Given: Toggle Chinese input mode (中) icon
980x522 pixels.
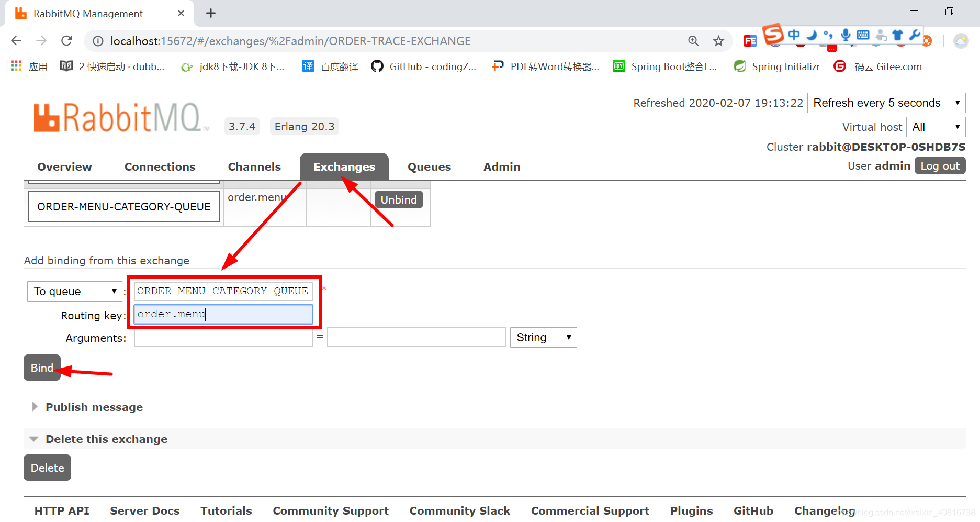Looking at the screenshot, I should (x=794, y=35).
